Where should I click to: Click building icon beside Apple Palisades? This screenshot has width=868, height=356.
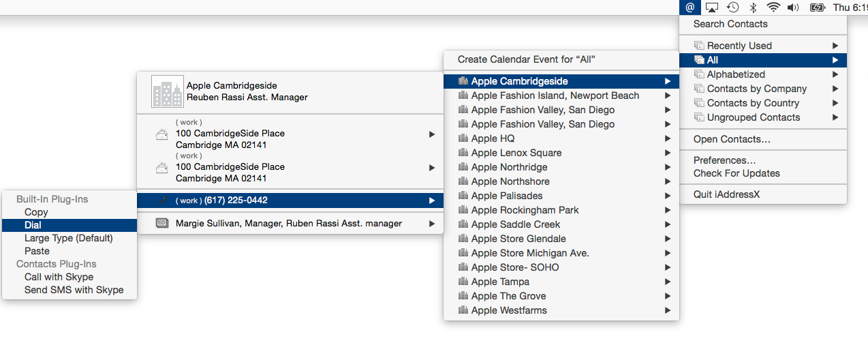(463, 196)
